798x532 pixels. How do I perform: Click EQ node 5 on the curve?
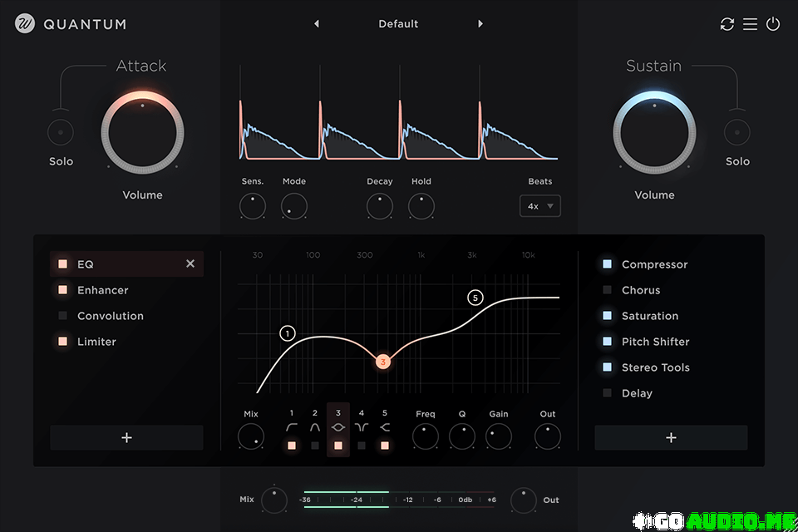point(475,298)
